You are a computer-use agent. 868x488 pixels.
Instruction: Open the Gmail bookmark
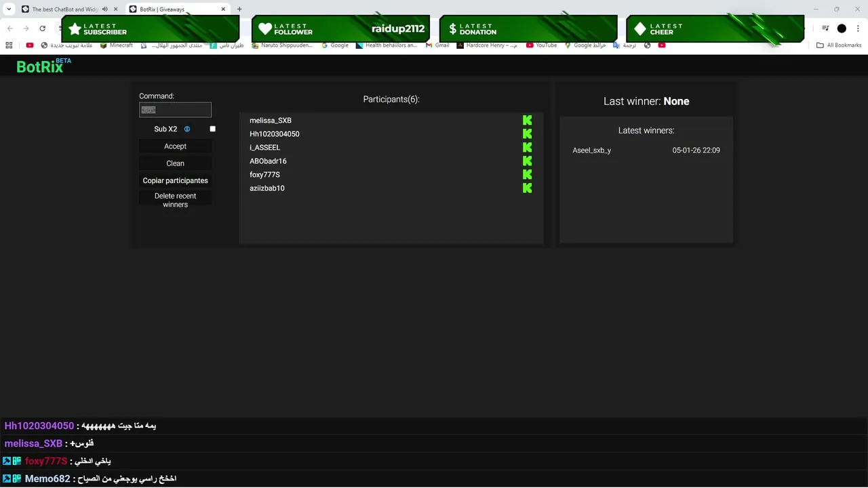[438, 45]
